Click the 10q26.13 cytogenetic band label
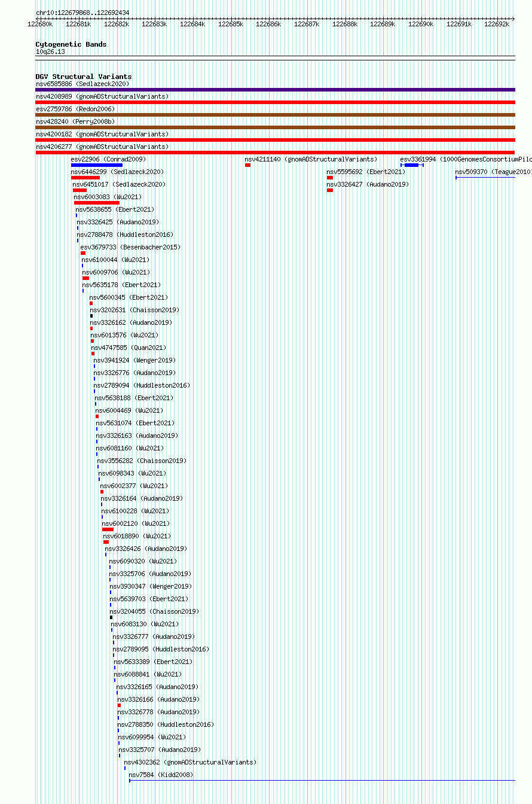532x804 pixels. click(x=50, y=51)
